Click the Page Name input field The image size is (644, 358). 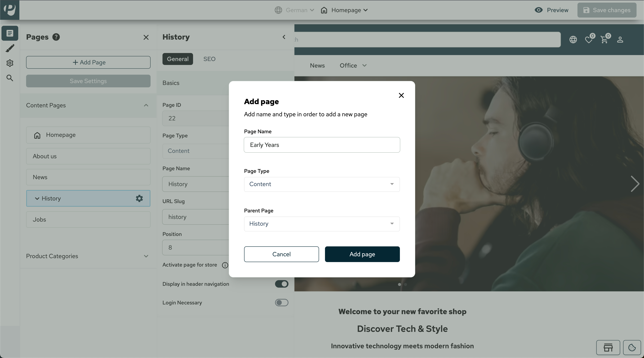[x=322, y=145]
